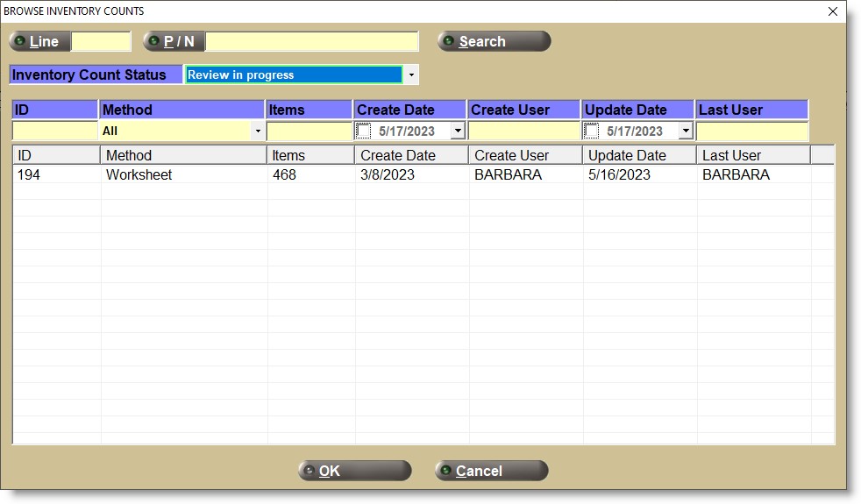This screenshot has width=861, height=504.
Task: Close the Browse Inventory Counts window
Action: click(833, 11)
